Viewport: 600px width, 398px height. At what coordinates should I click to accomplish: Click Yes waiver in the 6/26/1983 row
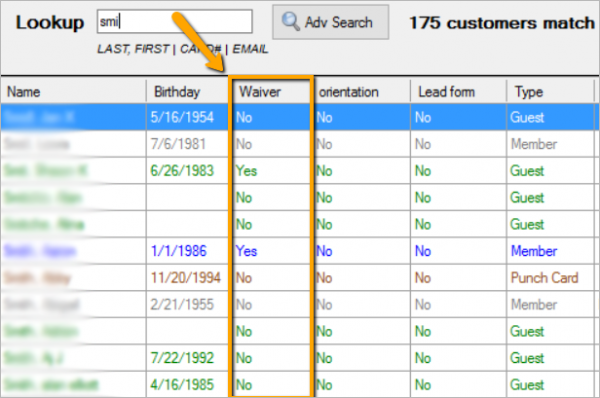point(246,171)
